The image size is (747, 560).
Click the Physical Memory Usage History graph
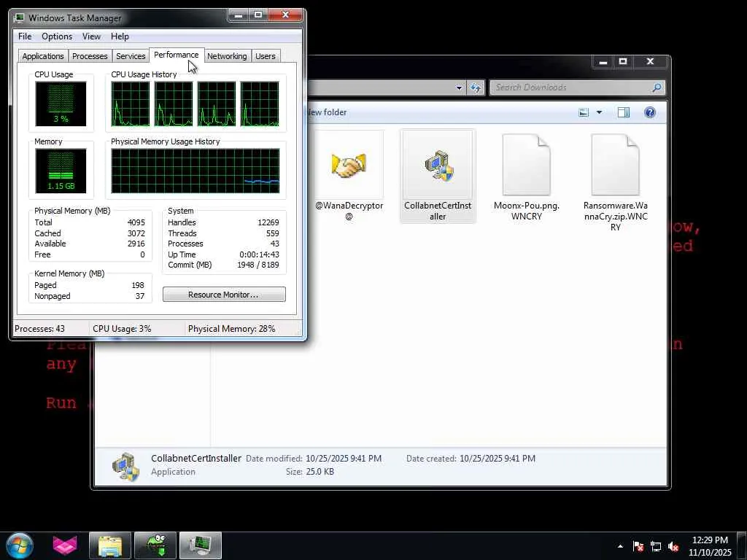(196, 171)
